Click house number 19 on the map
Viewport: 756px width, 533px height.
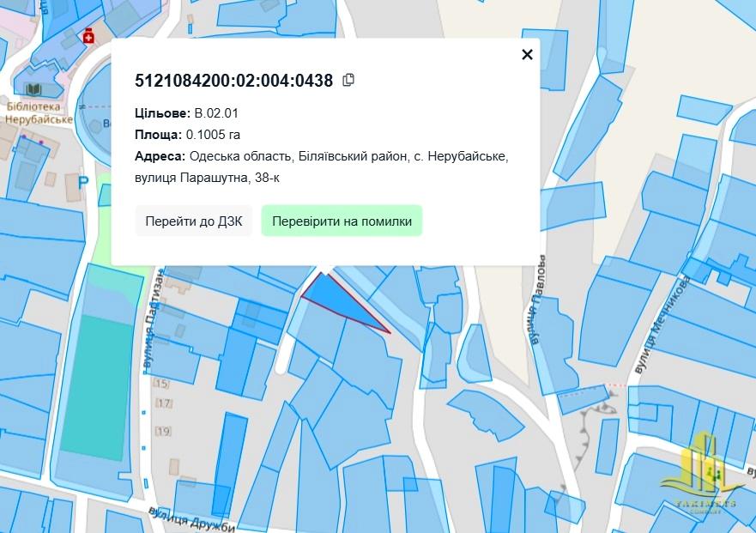point(163,431)
